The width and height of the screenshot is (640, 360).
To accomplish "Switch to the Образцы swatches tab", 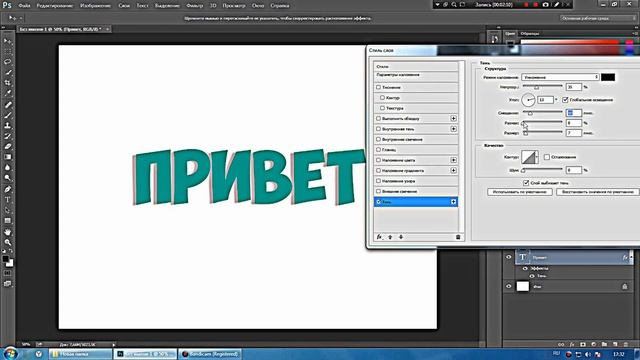I will coord(530,33).
